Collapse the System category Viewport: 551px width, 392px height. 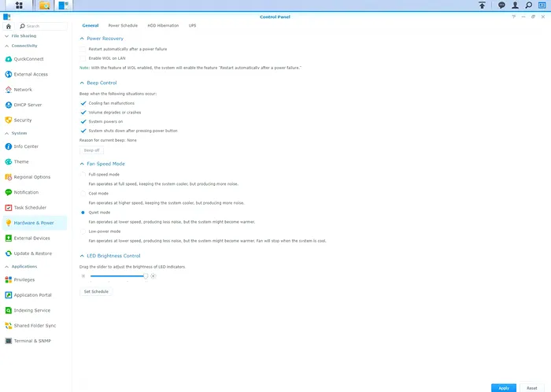(x=6, y=134)
